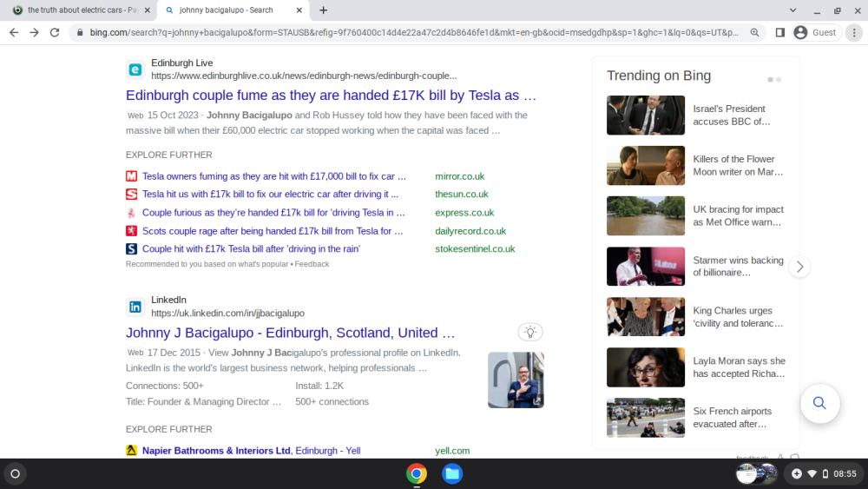Click the battery status icon in tray
Screen dimensions: 868x489
click(x=825, y=474)
